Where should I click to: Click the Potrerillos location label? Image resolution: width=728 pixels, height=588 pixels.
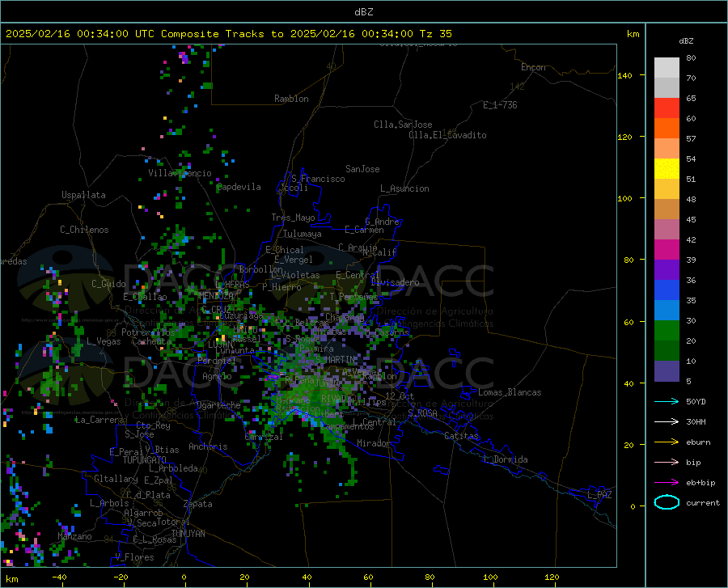pyautogui.click(x=148, y=332)
